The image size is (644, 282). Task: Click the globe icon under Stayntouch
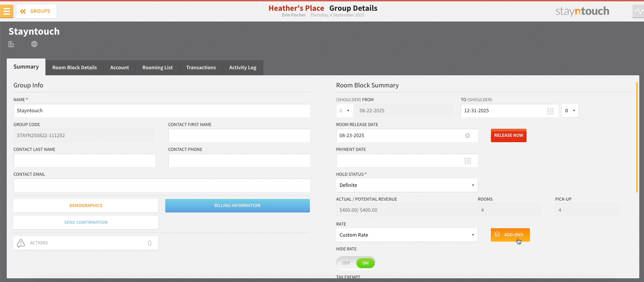tap(34, 44)
